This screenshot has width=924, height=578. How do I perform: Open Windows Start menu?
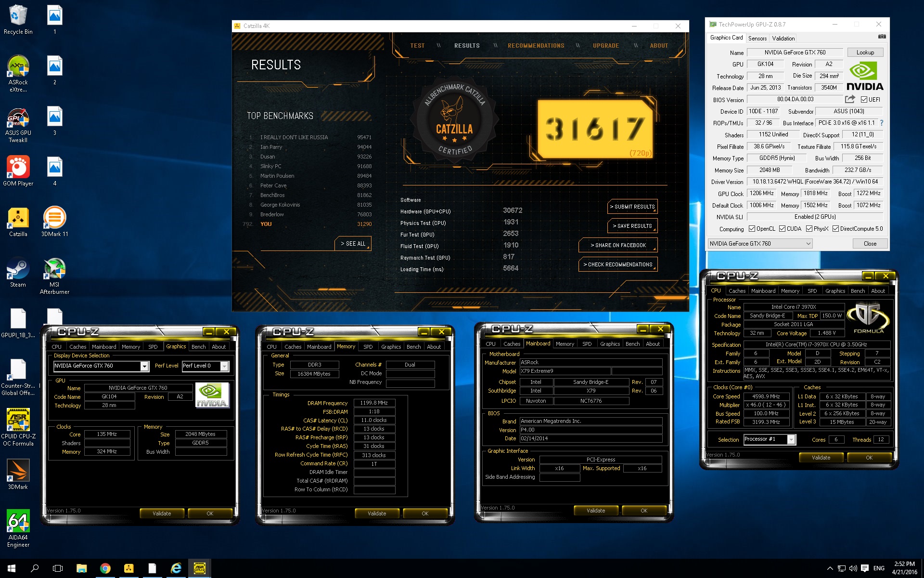(x=12, y=568)
